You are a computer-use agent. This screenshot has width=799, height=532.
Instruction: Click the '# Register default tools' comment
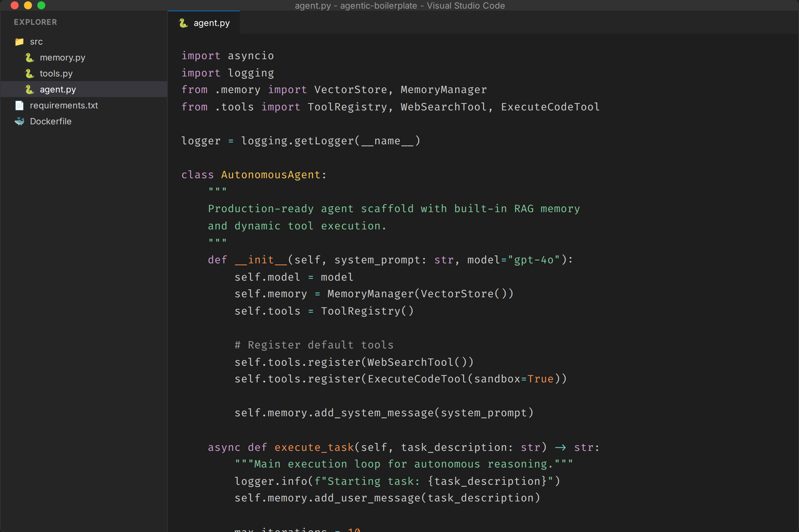[x=314, y=345]
